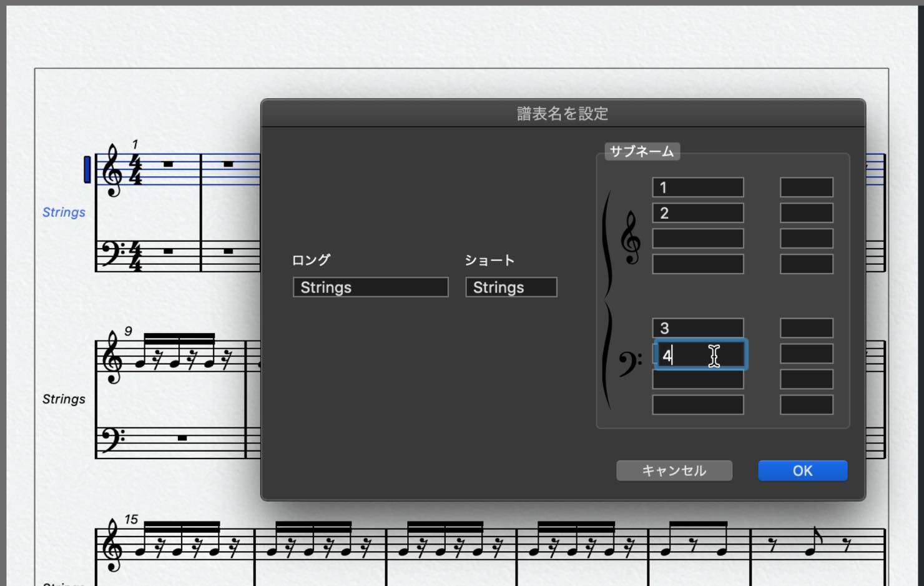This screenshot has width=924, height=586.
Task: Click the キャンセル button
Action: point(674,470)
